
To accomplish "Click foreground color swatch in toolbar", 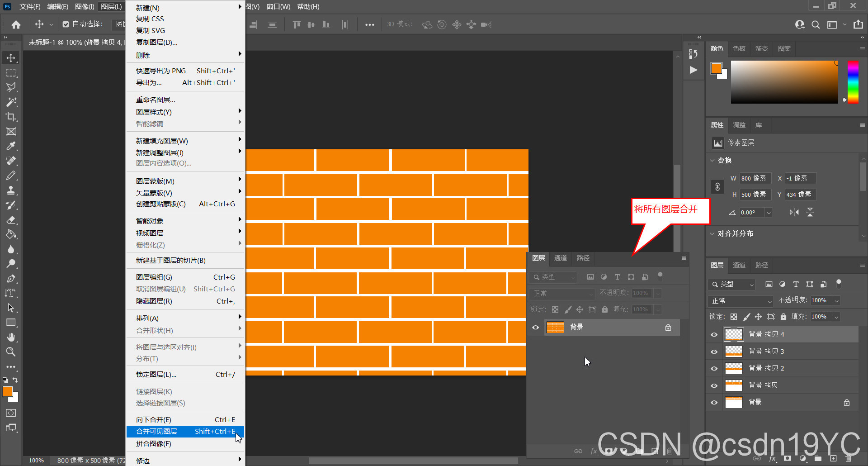I will 8,392.
